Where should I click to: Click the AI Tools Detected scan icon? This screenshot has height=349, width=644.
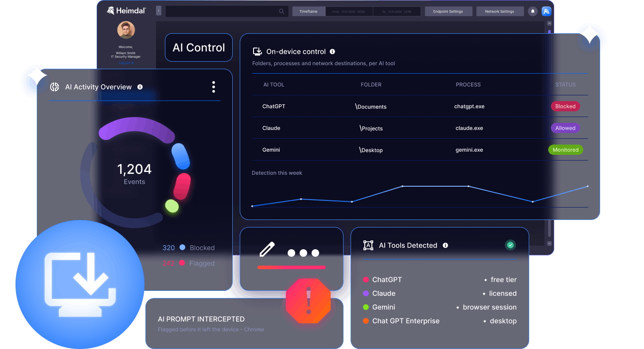368,245
